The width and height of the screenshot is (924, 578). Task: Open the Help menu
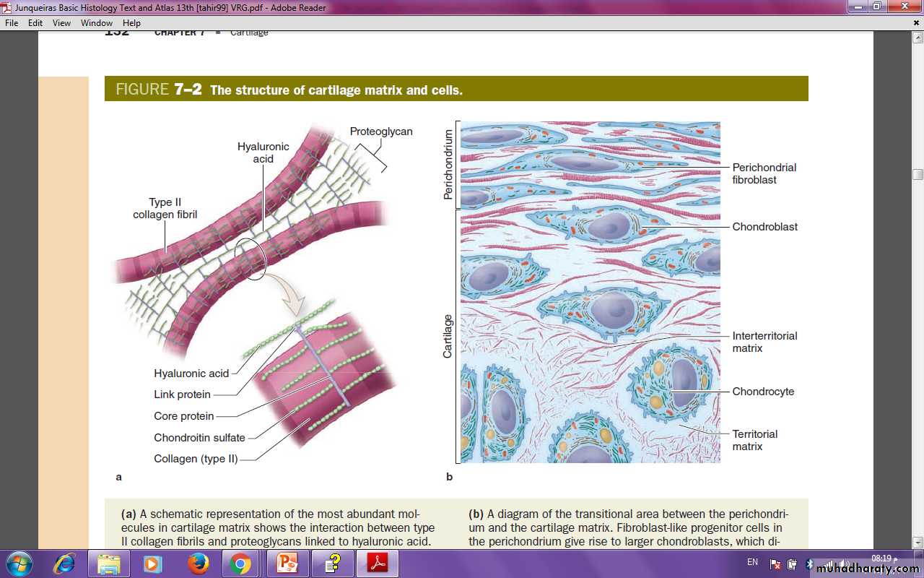[131, 23]
